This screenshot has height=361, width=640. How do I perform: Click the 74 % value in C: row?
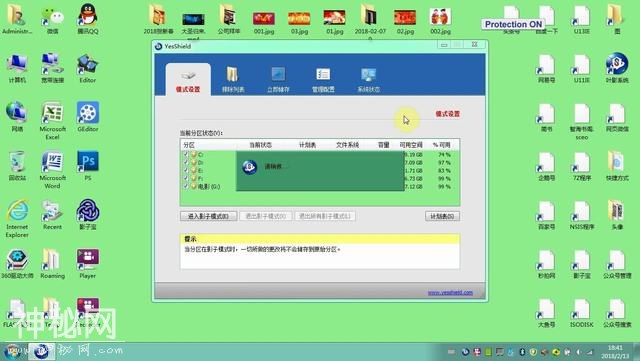tap(444, 155)
